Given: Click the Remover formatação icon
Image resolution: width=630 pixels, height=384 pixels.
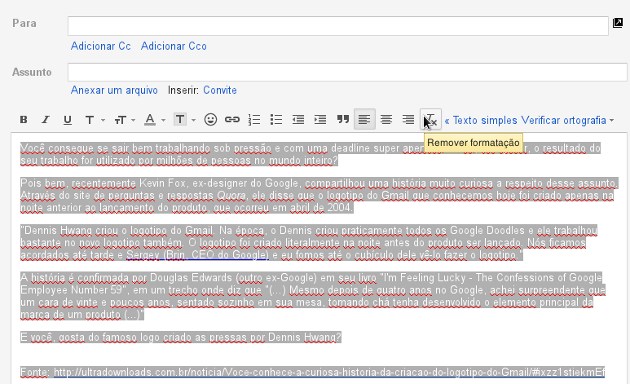Looking at the screenshot, I should pyautogui.click(x=431, y=119).
